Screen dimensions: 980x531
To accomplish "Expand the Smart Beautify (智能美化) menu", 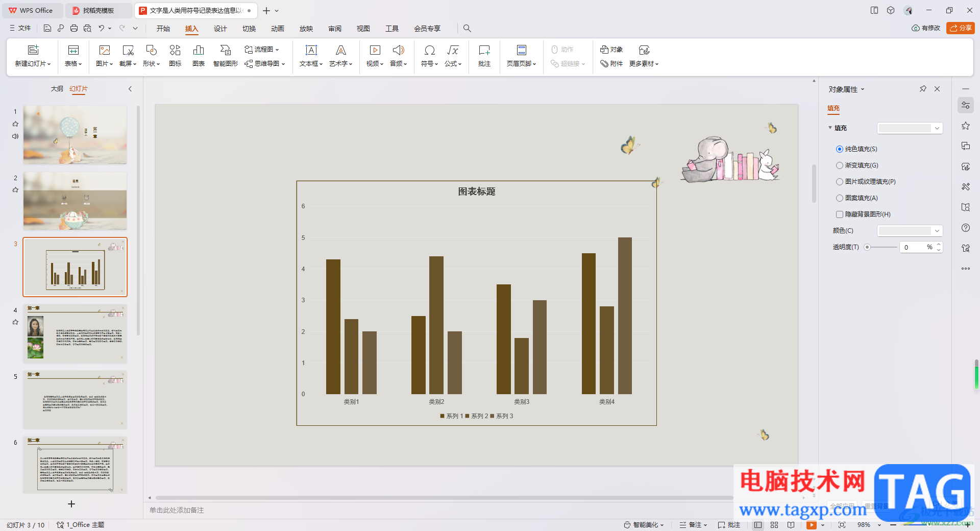I will [x=644, y=525].
